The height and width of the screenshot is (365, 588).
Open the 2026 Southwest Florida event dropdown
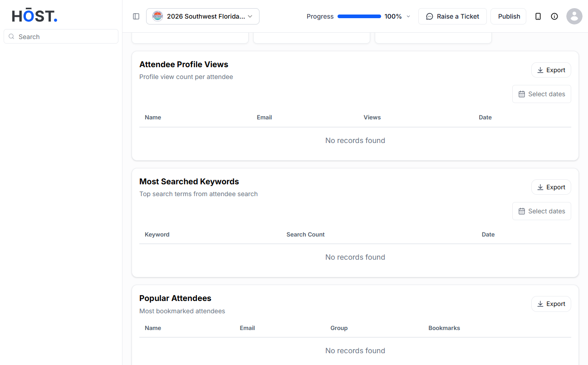(x=203, y=16)
